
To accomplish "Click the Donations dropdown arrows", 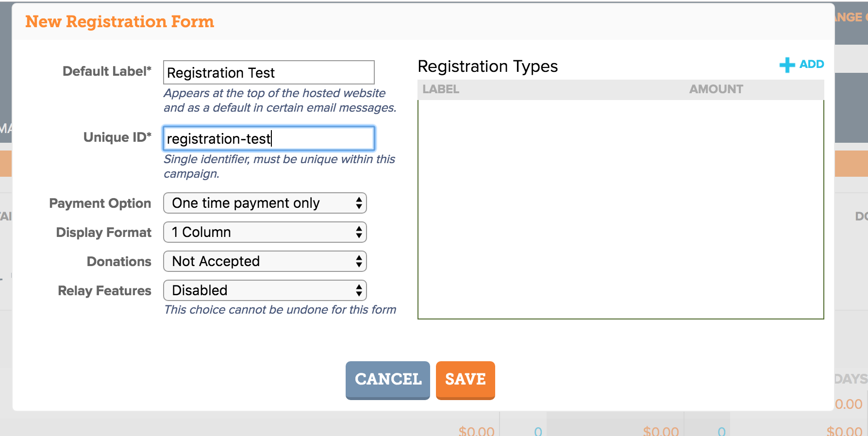I will (359, 261).
